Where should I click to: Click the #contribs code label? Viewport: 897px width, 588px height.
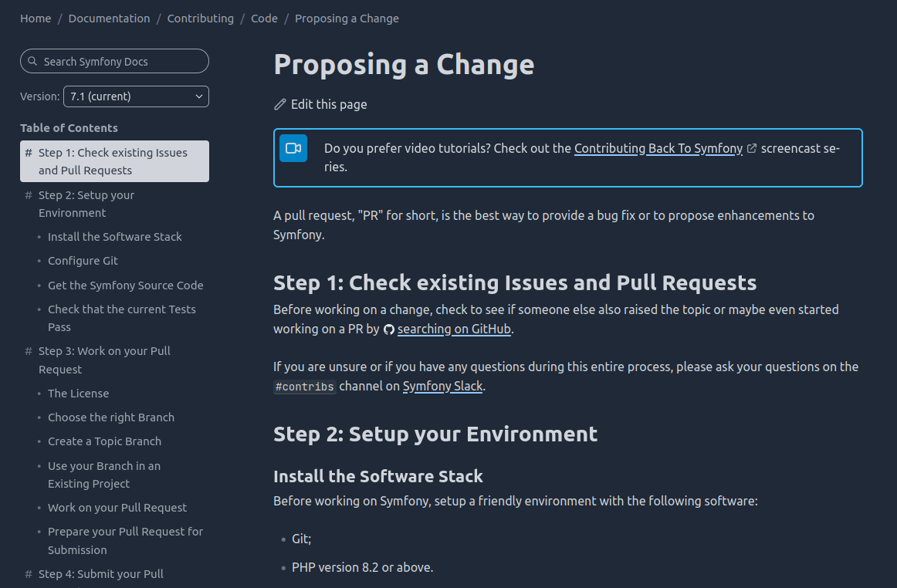[304, 387]
